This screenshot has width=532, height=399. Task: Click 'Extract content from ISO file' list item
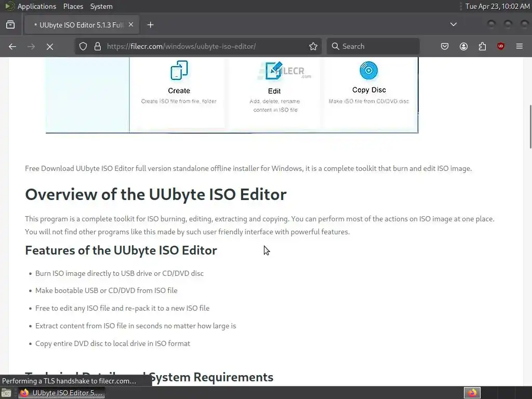[136, 326]
